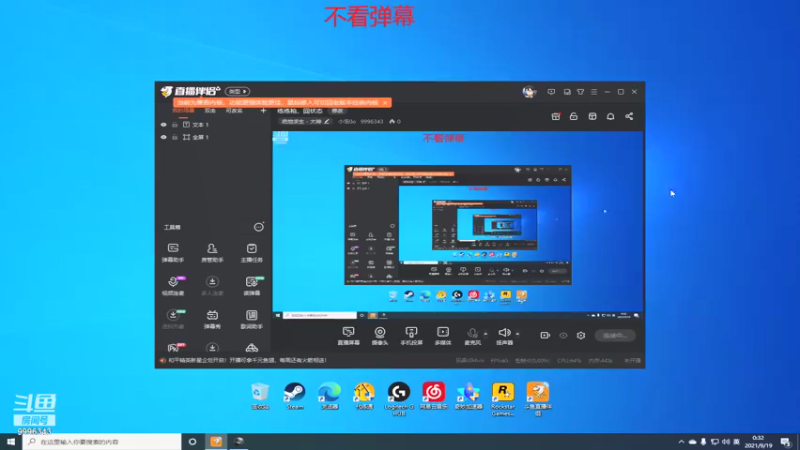This screenshot has width=800, height=450.
Task: Open the Logitech G HUB desktop shortcut
Action: [398, 399]
